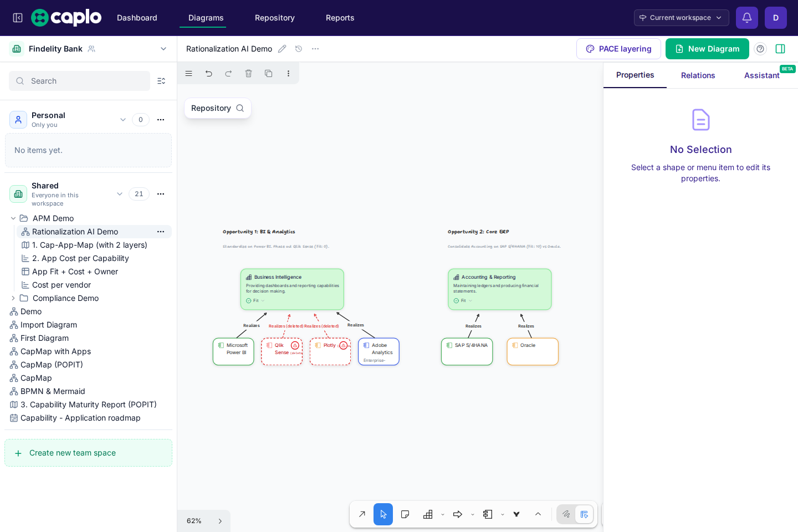Click the caplo logo
This screenshot has width=798, height=532.
click(66, 18)
